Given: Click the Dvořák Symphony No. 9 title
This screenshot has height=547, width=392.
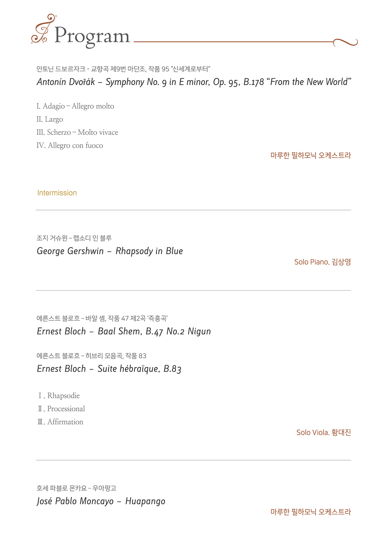Looking at the screenshot, I should pos(194,82).
